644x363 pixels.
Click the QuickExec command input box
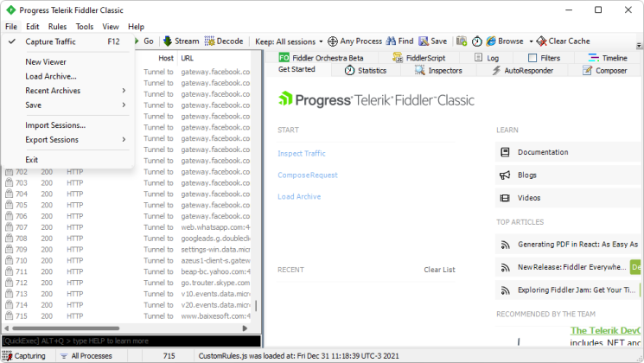point(131,341)
